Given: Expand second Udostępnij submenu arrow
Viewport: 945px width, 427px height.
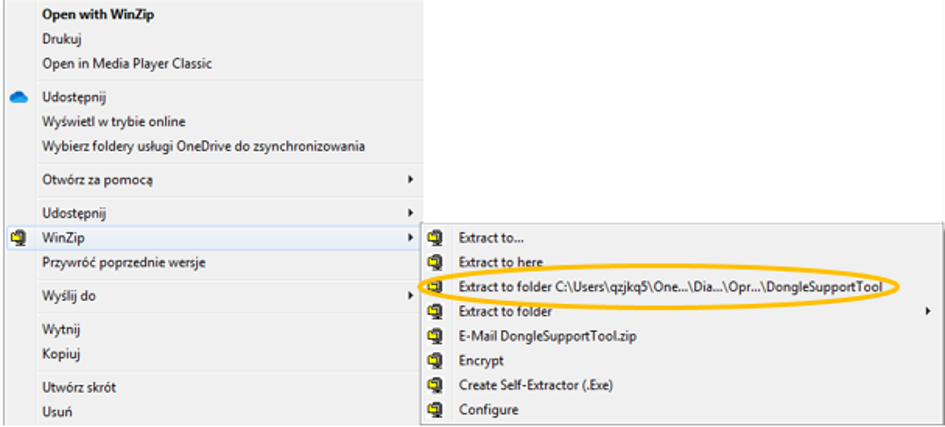Looking at the screenshot, I should [x=410, y=213].
